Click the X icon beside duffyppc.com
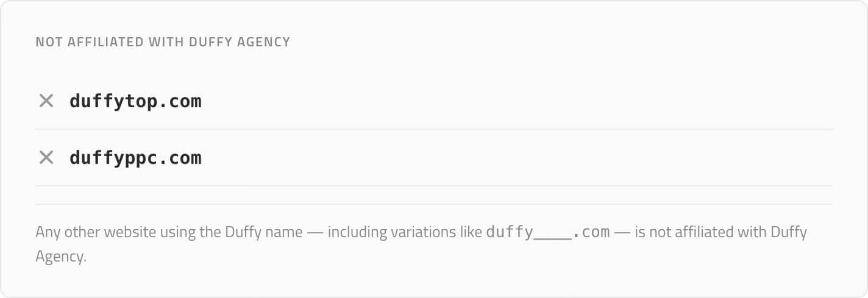The height and width of the screenshot is (298, 868). (x=46, y=158)
